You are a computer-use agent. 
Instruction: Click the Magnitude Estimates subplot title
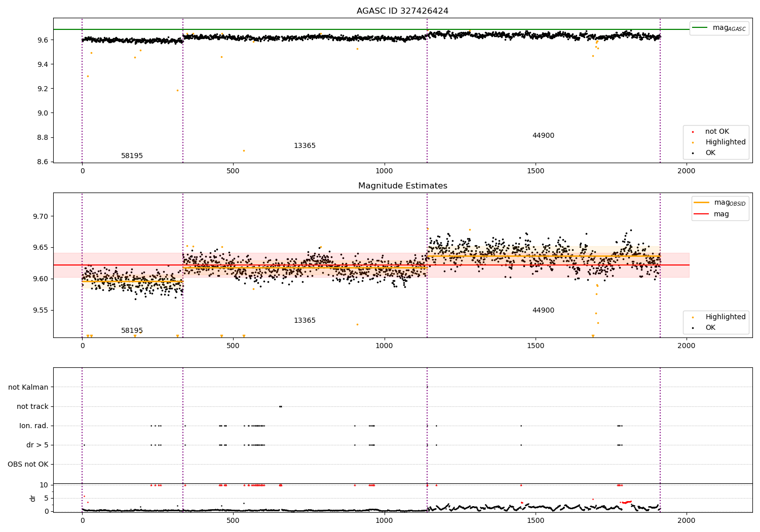pyautogui.click(x=402, y=186)
